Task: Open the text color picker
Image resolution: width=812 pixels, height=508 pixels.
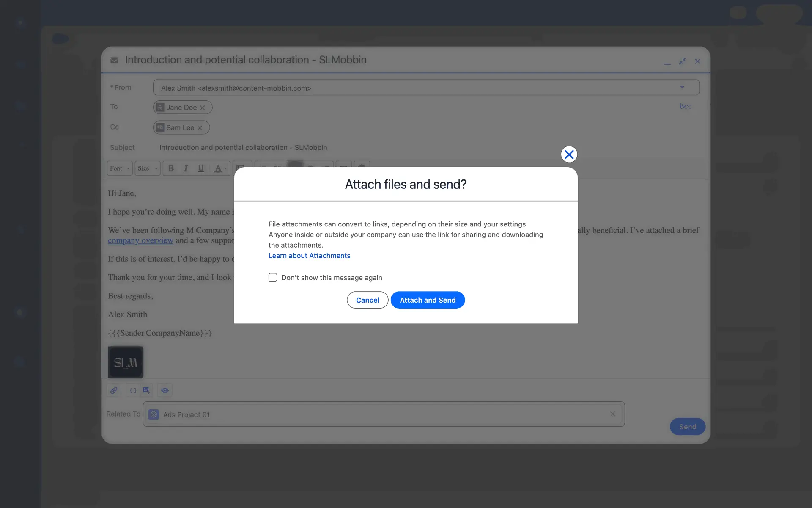Action: coord(219,168)
